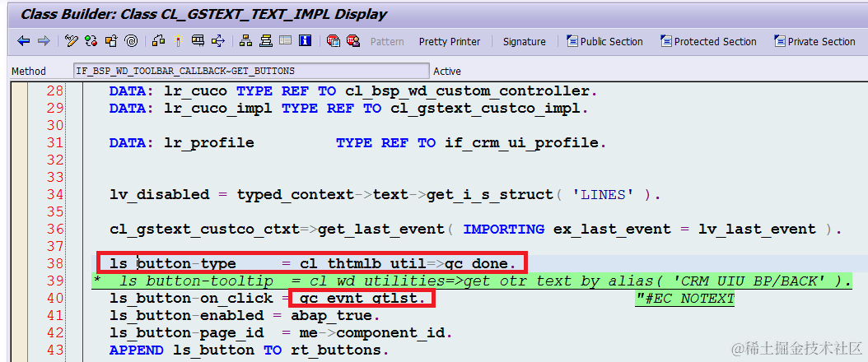Click ls_button-type on line 38
This screenshot has width=868, height=362.
pyautogui.click(x=172, y=263)
